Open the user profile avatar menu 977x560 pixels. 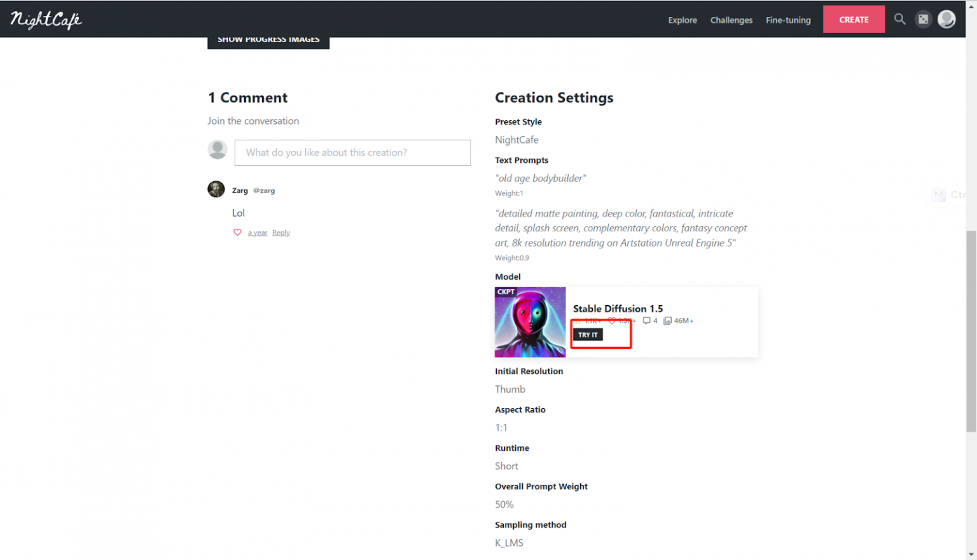coord(946,19)
